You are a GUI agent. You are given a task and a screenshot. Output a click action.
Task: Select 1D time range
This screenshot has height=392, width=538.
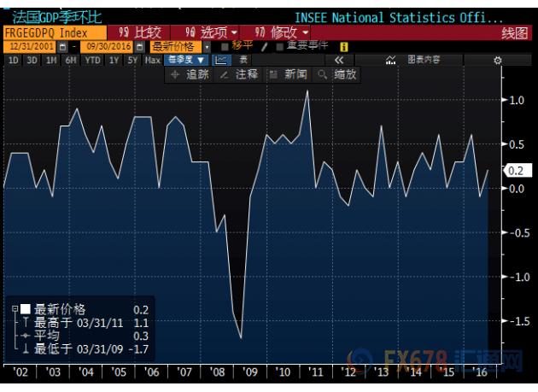point(13,61)
